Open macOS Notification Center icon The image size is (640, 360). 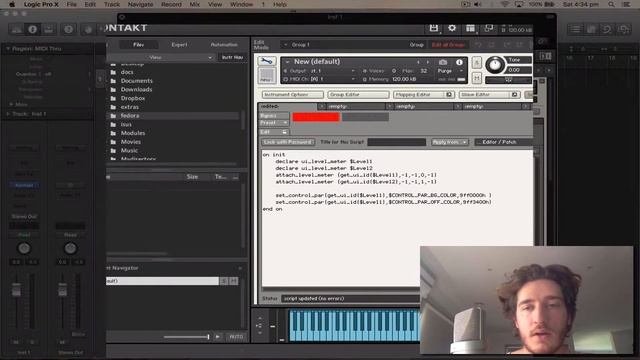(x=627, y=4)
